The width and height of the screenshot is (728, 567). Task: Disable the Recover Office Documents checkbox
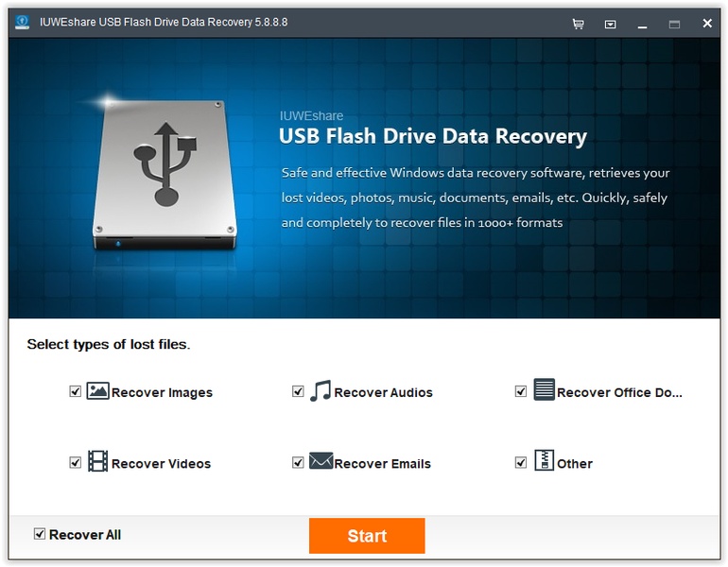point(521,391)
